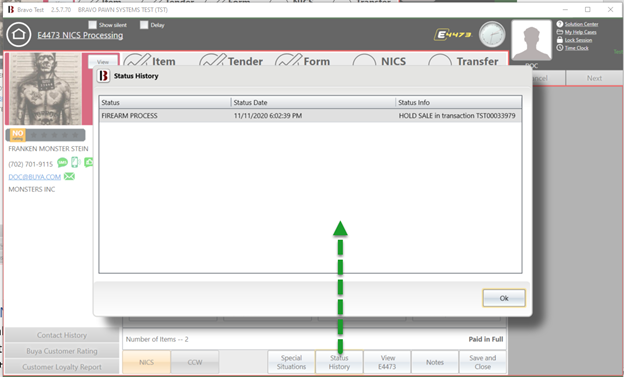624x377 pixels.
Task: Click the user profile avatar picture
Action: point(531,40)
